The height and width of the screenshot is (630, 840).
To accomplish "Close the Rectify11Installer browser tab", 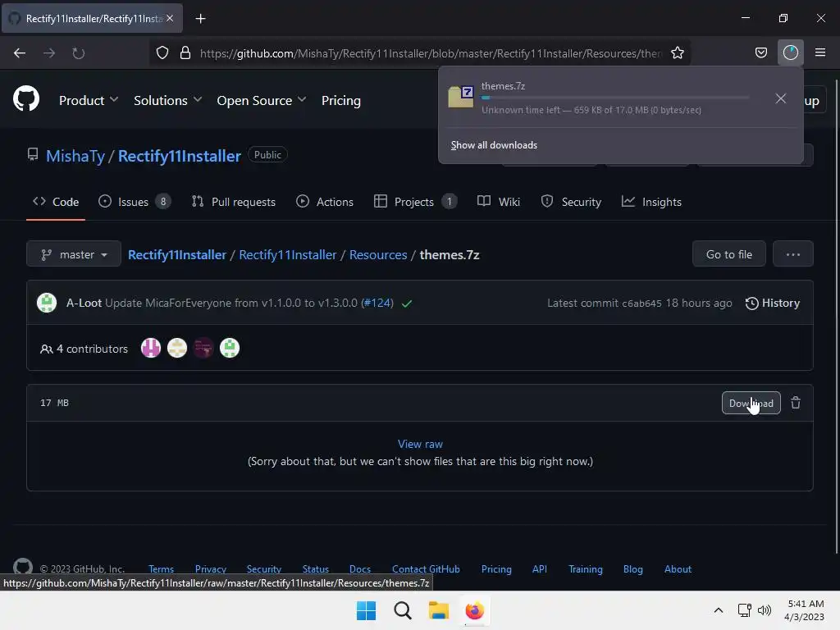I will coord(170,18).
